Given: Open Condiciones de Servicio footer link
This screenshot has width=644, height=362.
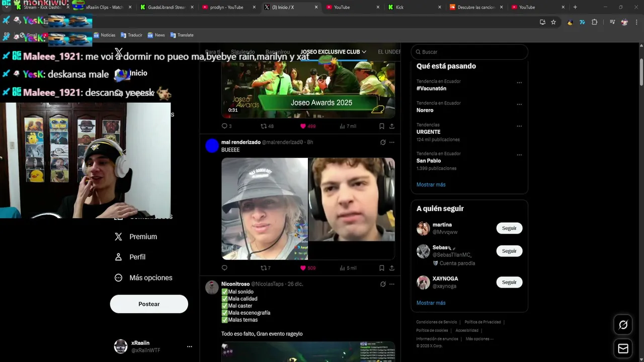Looking at the screenshot, I should 436,322.
